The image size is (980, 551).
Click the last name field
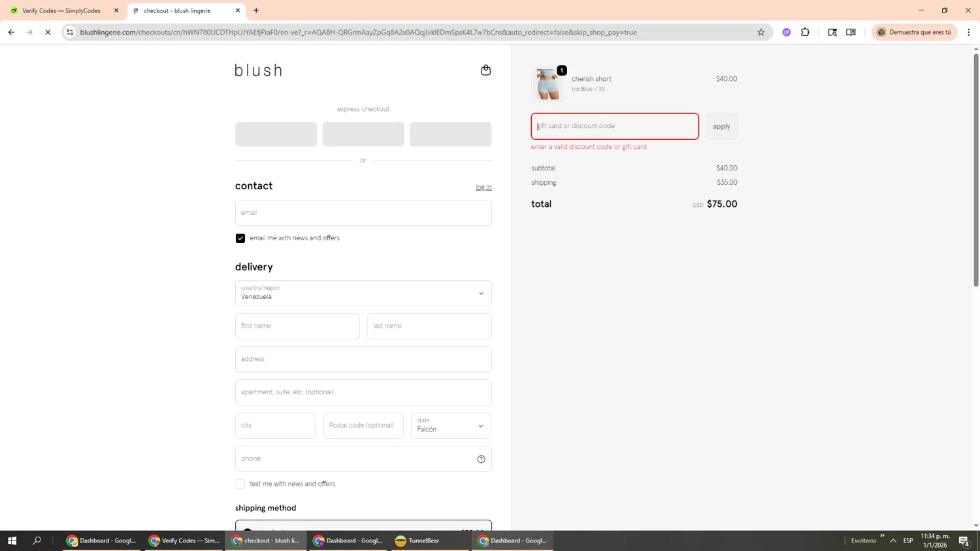click(x=429, y=326)
